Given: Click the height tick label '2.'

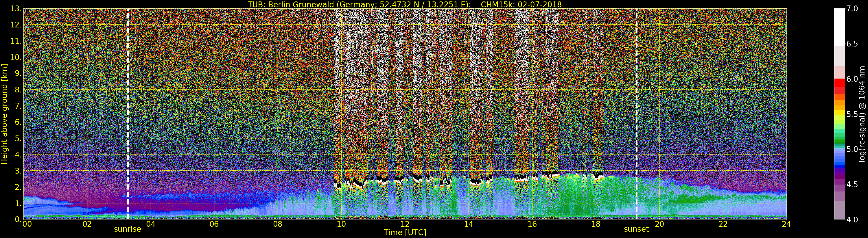Looking at the screenshot, I should coord(18,187).
